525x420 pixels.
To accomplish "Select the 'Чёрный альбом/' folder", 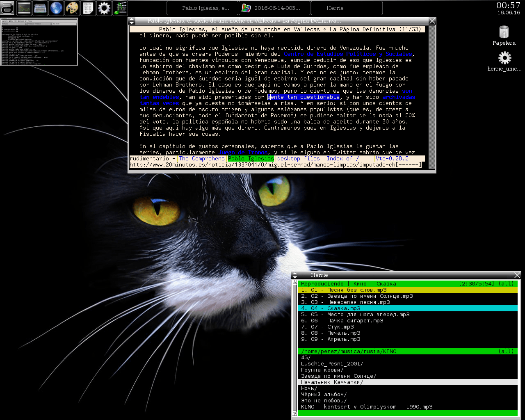I will point(408,395).
